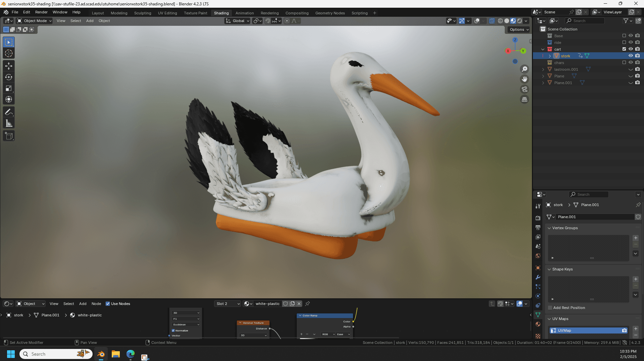Open the Slot 2 material slot dropdown
Screen dimensions: 644x361
228,304
